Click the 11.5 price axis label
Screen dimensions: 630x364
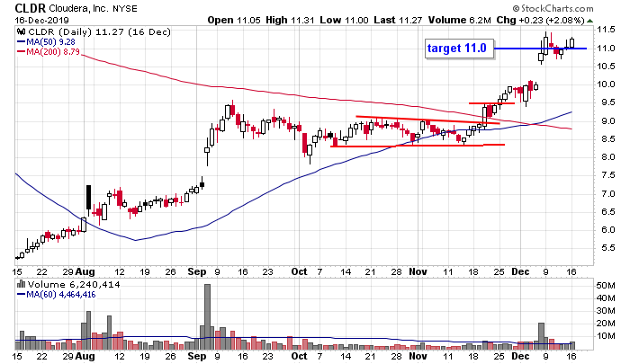pyautogui.click(x=606, y=30)
